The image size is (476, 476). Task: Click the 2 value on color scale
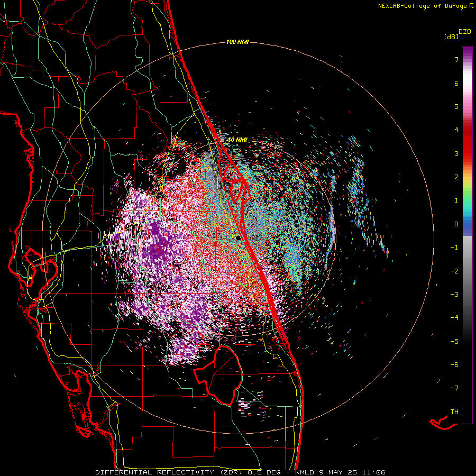(456, 177)
